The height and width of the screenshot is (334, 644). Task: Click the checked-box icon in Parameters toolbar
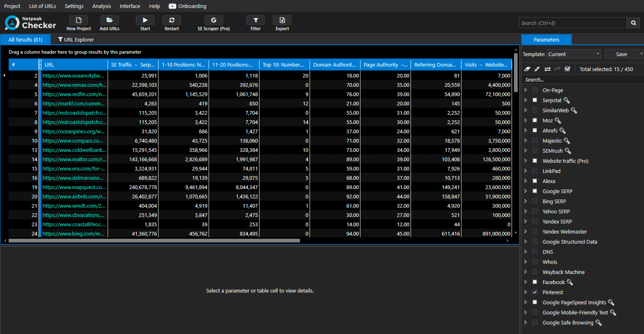coord(568,69)
